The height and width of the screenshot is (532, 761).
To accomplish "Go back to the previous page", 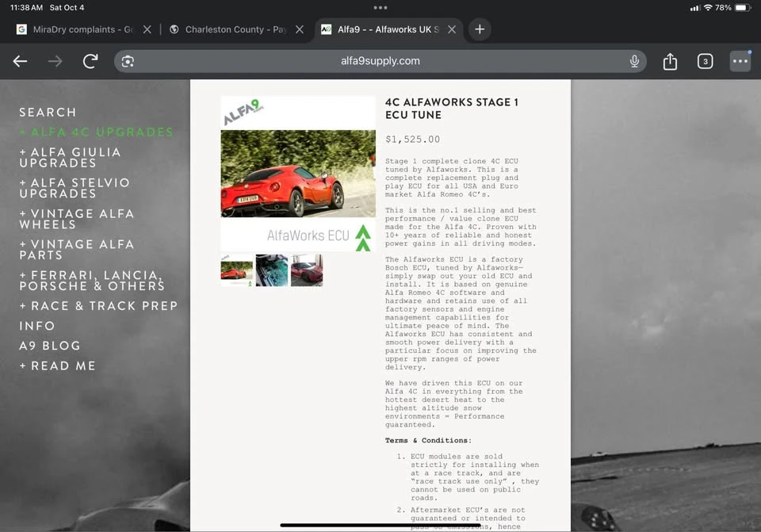I will coord(20,61).
